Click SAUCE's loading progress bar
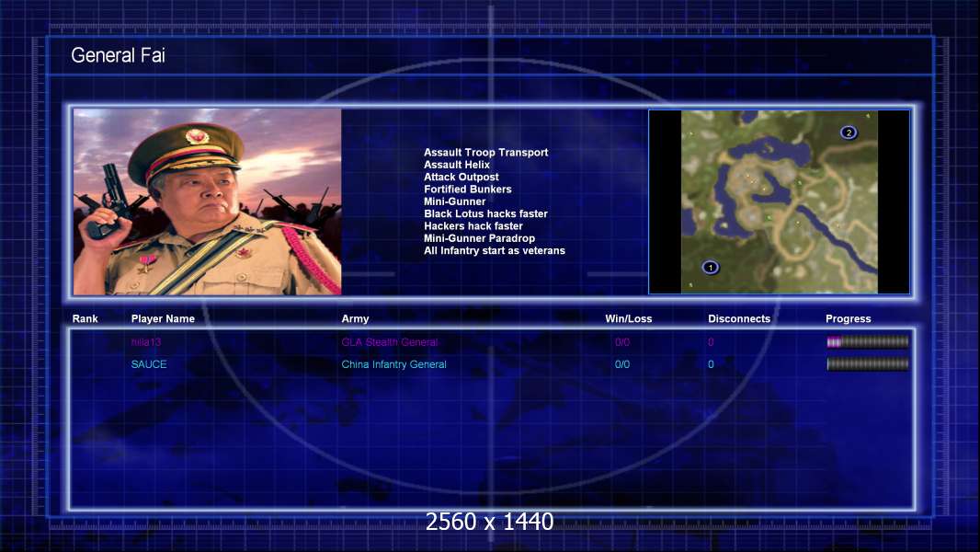 [x=868, y=363]
